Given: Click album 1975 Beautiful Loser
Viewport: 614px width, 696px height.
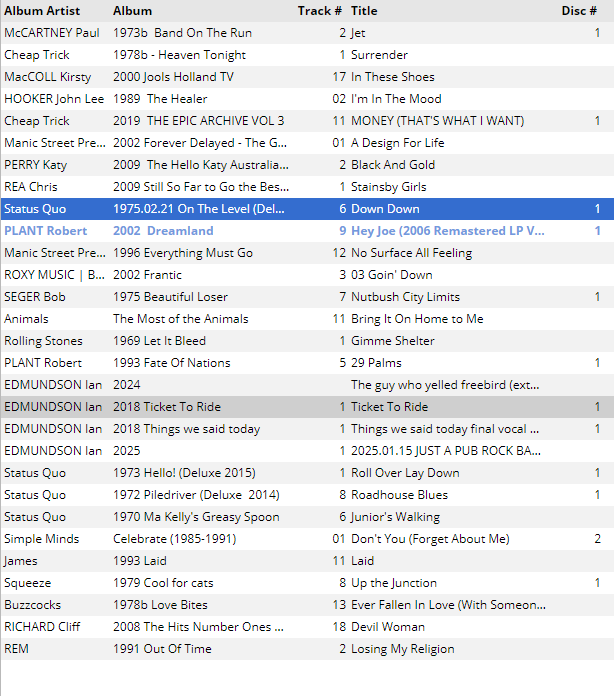Looking at the screenshot, I should 170,297.
